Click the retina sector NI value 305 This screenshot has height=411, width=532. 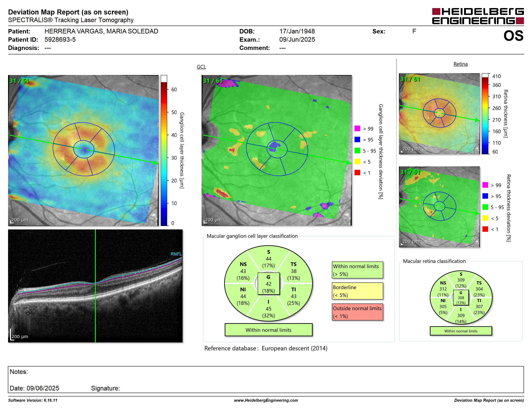tap(443, 307)
